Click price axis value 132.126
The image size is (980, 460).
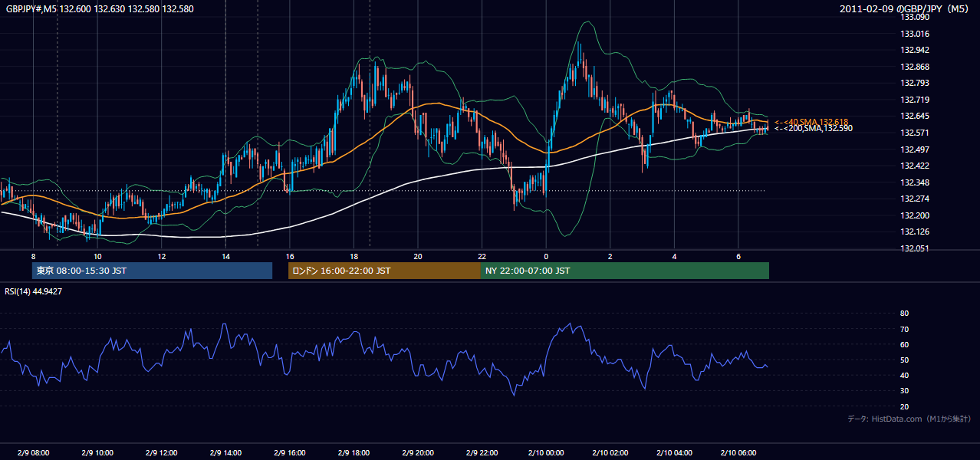(x=915, y=232)
